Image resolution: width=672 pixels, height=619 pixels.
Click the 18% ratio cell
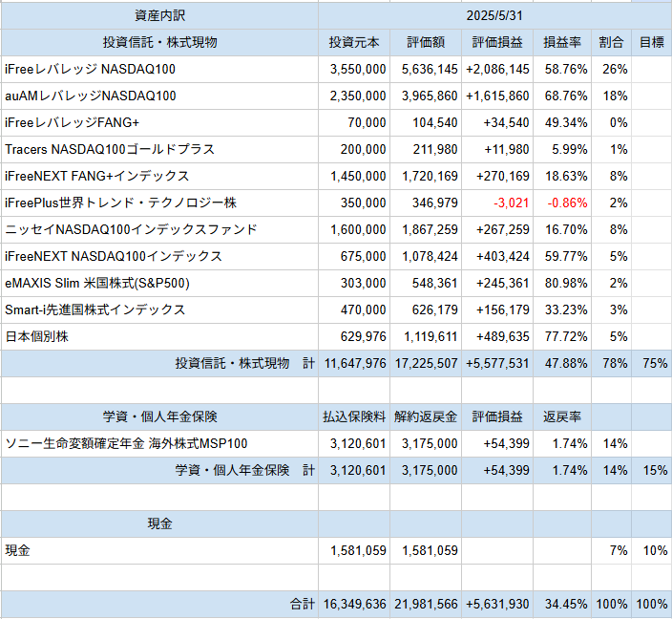tap(611, 96)
